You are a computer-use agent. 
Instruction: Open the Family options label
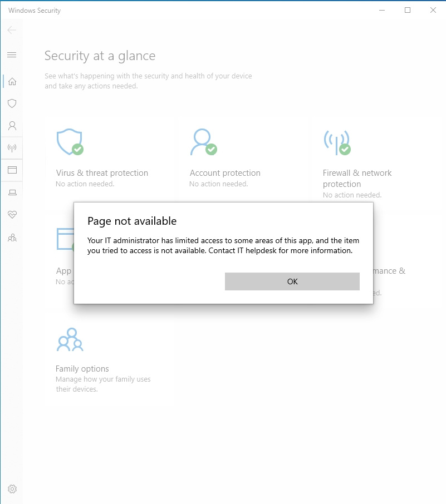coord(82,369)
